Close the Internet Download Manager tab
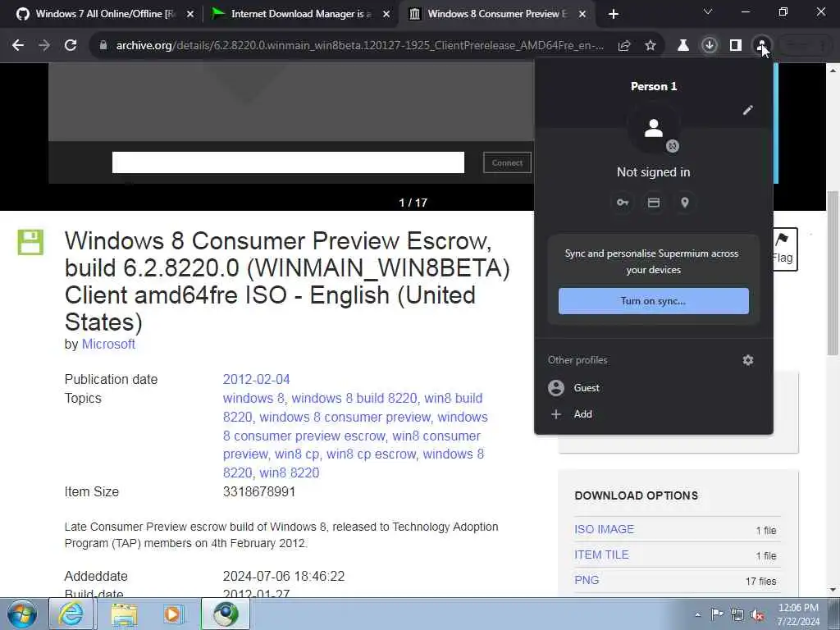 (x=386, y=15)
